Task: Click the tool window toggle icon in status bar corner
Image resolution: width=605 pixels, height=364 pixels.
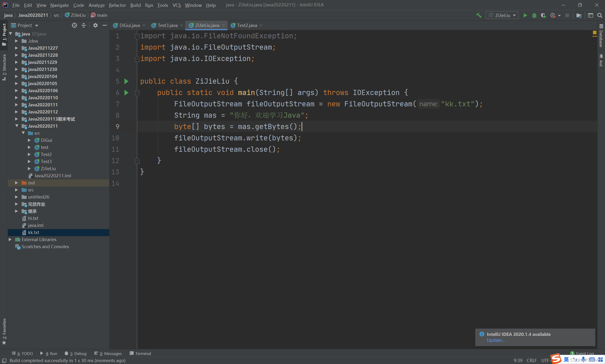Action: tap(4, 360)
